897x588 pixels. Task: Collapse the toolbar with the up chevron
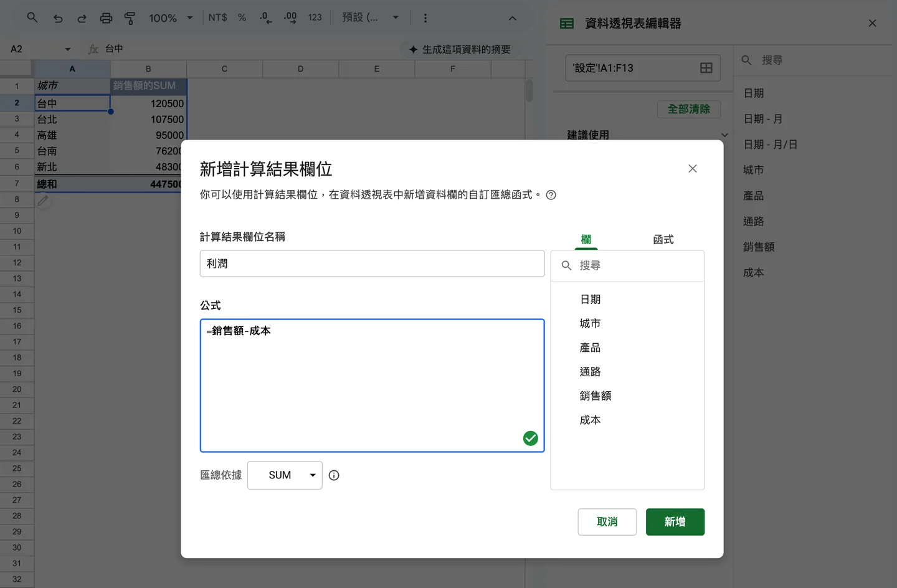(513, 18)
